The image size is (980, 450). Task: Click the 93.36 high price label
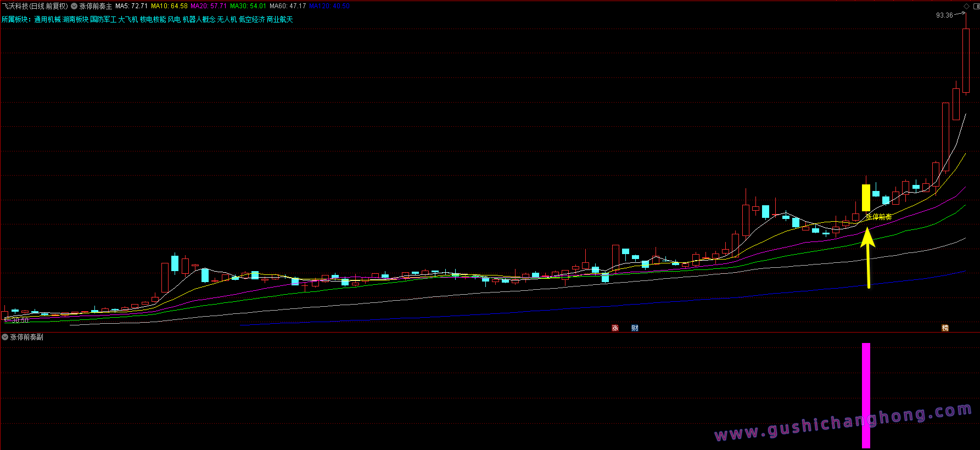(944, 15)
